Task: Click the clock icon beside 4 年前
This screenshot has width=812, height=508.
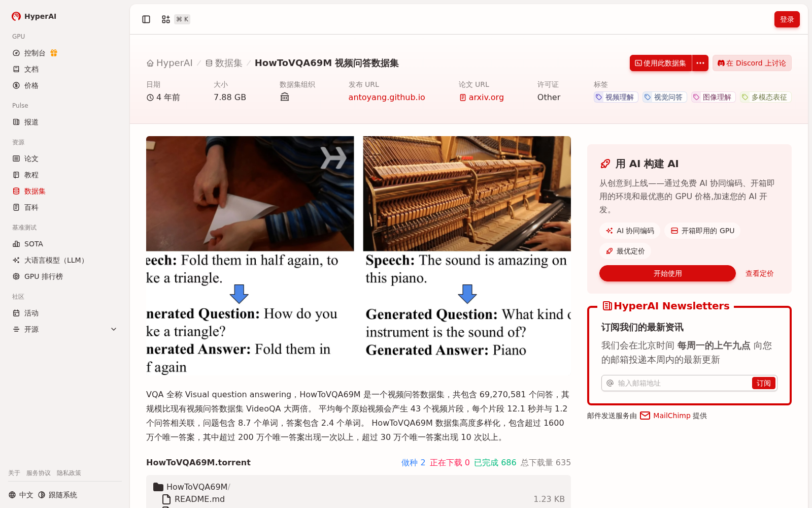Action: pos(150,98)
